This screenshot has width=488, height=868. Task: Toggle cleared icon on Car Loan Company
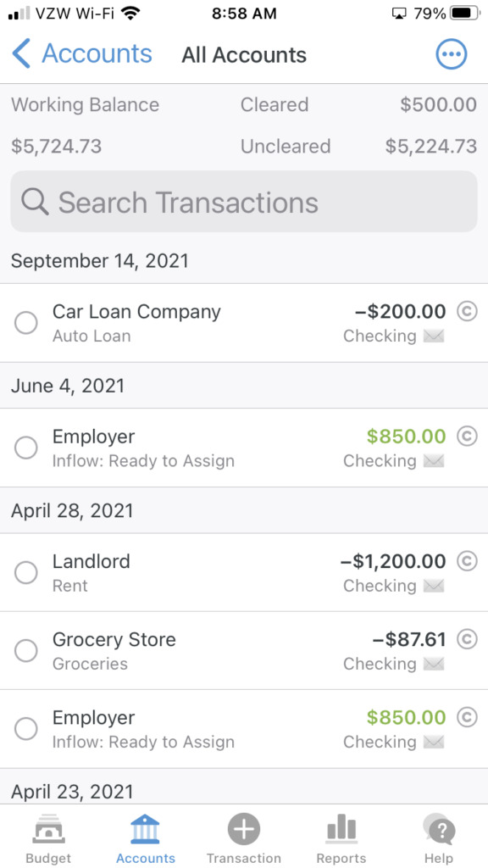point(467,312)
